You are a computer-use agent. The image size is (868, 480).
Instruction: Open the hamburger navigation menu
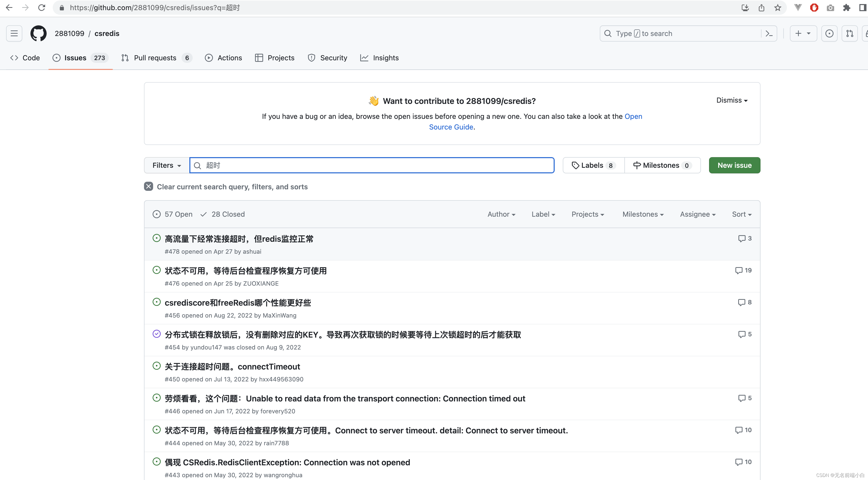tap(14, 33)
